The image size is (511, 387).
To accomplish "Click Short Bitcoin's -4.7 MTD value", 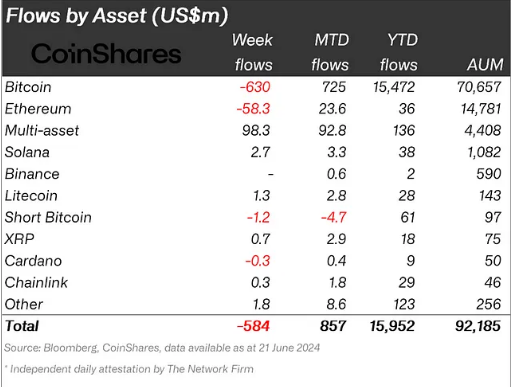I will click(334, 217).
